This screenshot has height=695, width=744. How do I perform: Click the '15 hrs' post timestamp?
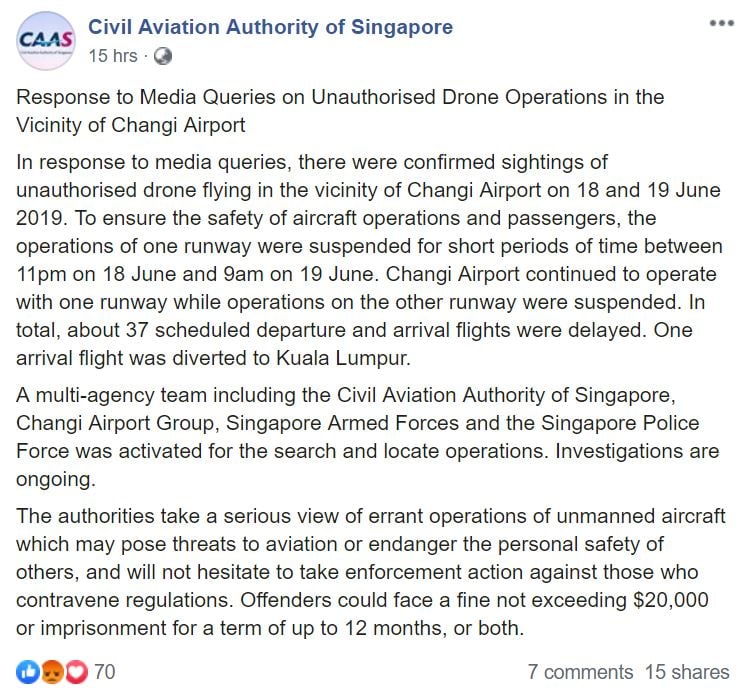(112, 57)
